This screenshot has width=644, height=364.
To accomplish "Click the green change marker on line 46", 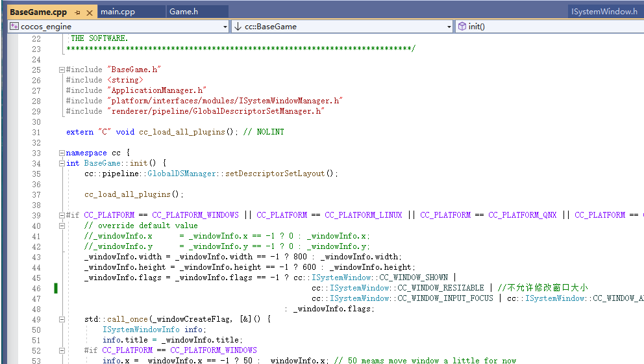I will point(56,288).
